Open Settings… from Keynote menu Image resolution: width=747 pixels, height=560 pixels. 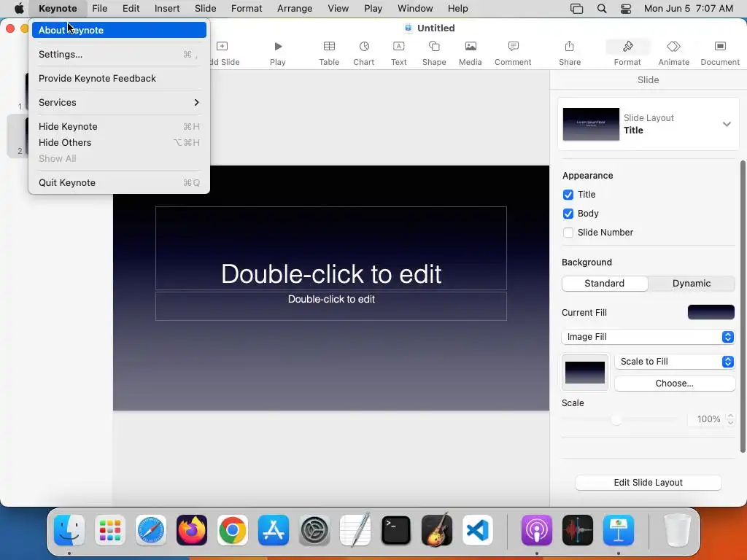(119, 54)
